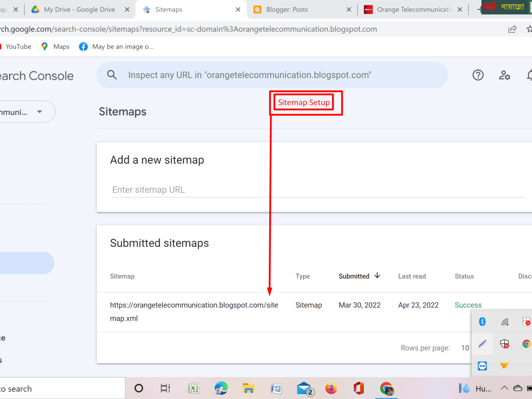The width and height of the screenshot is (532, 399).
Task: Switch to My Drive - Google Drive tab
Action: coord(79,10)
